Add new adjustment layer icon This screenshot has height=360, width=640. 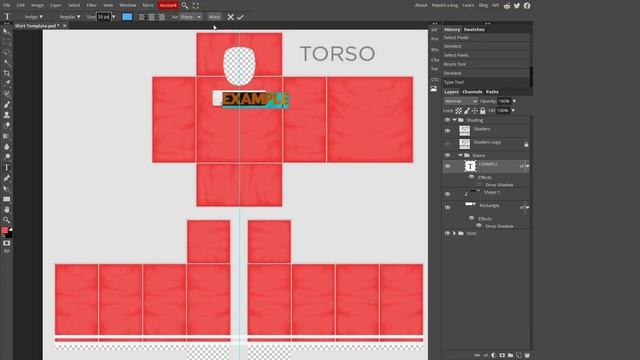click(x=493, y=355)
